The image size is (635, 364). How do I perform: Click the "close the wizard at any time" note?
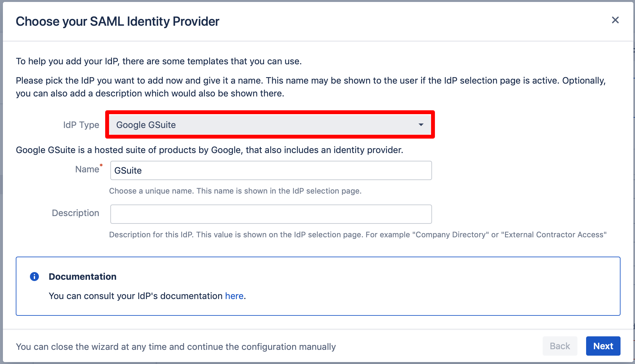176,347
